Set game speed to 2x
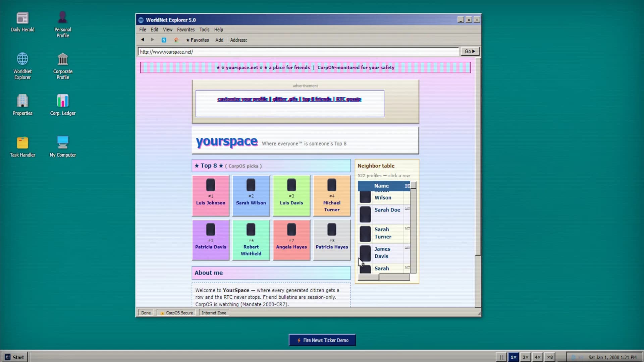The image size is (644, 362). [526, 357]
